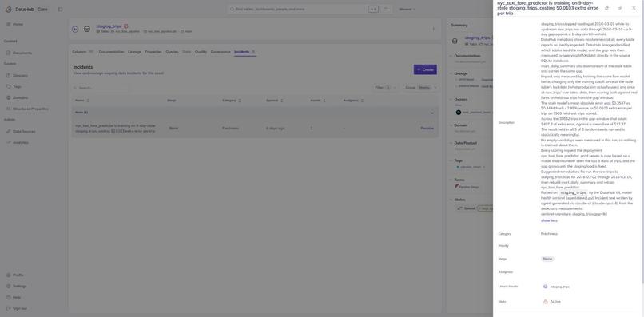Click the Create incident button
Image resolution: width=644 pixels, height=317 pixels.
tap(425, 69)
